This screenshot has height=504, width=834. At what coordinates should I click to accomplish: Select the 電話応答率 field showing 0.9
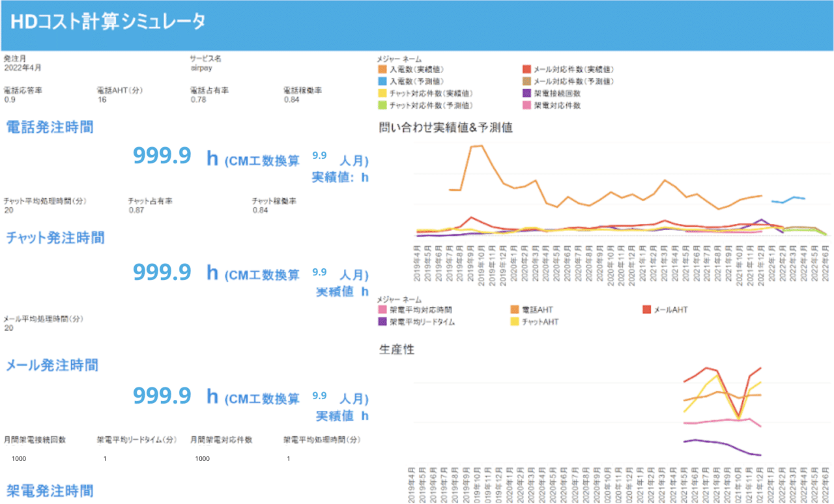tap(8, 100)
